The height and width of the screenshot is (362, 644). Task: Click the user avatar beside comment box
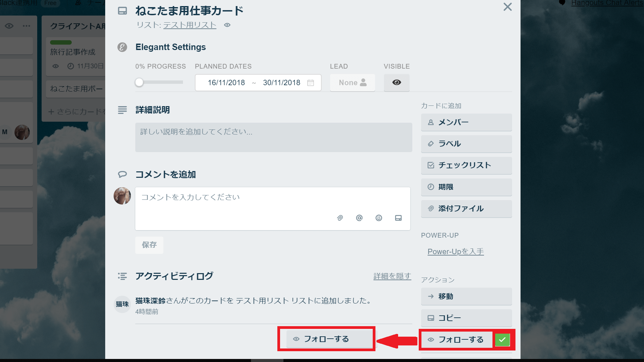pyautogui.click(x=122, y=196)
